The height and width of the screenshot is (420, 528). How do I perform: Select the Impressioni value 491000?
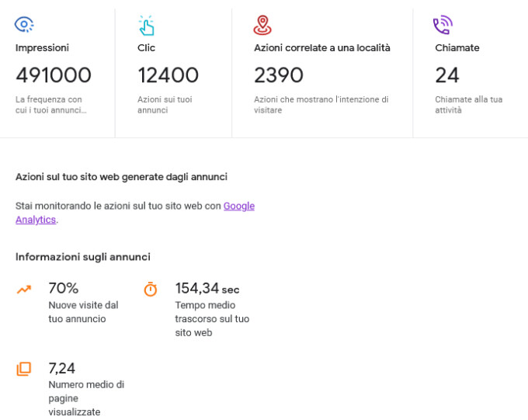point(54,75)
